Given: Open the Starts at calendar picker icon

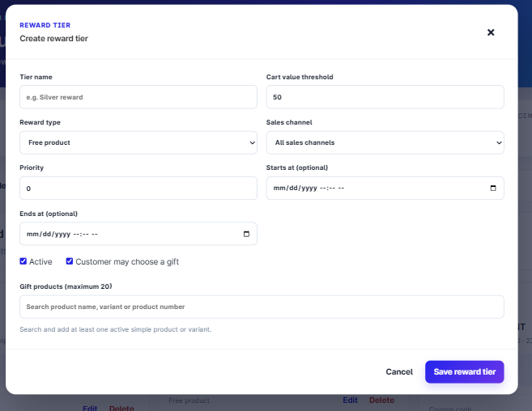Looking at the screenshot, I should coord(493,188).
